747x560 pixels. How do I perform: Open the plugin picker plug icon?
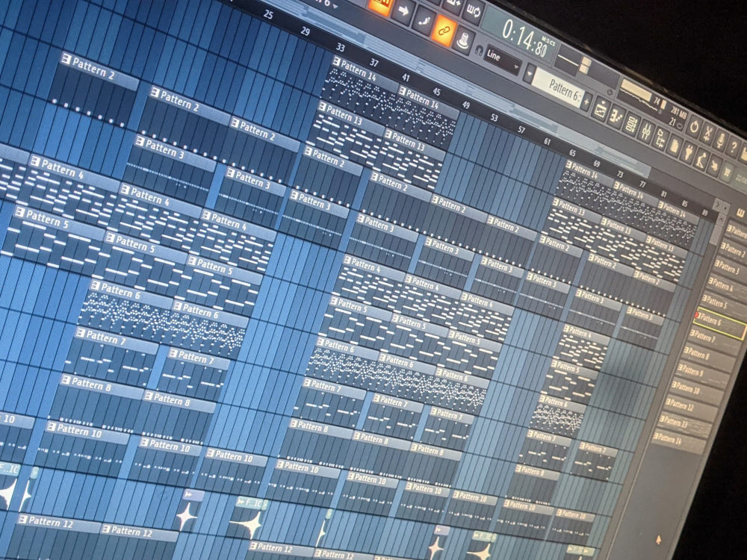tap(689, 152)
